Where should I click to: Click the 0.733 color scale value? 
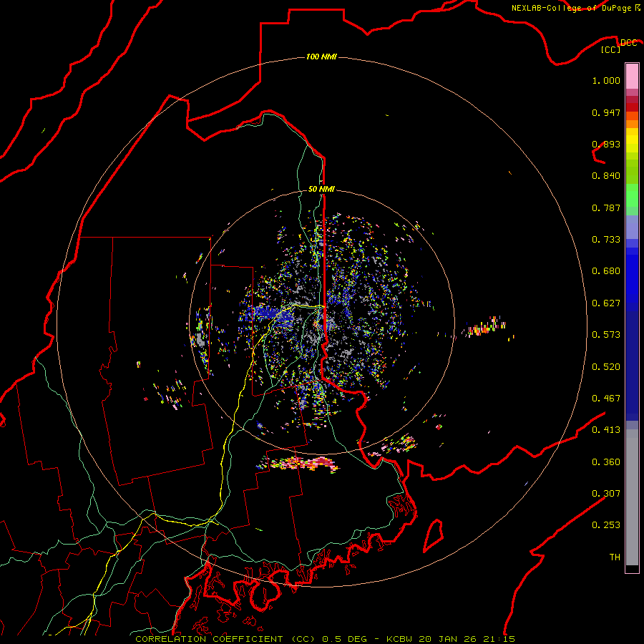[606, 240]
